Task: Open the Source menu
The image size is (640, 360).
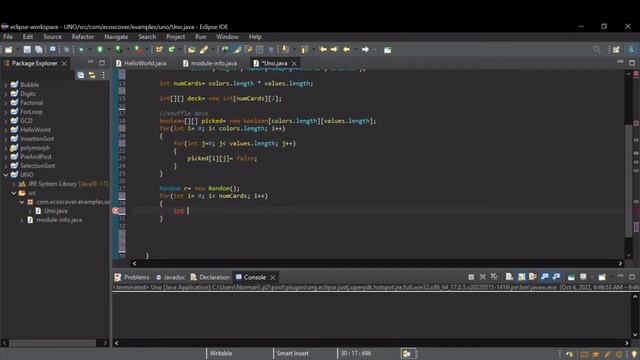Action: tap(52, 37)
